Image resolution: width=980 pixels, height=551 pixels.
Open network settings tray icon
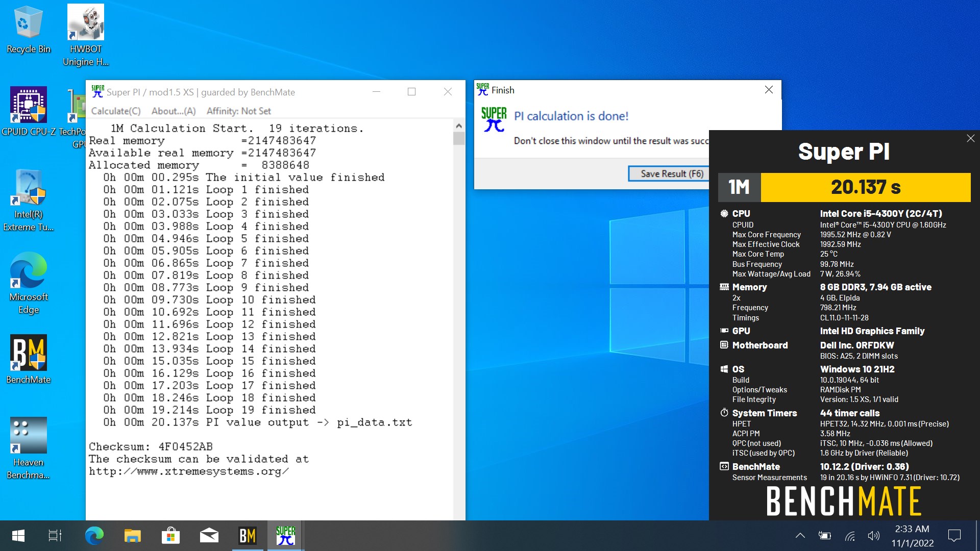click(x=850, y=536)
